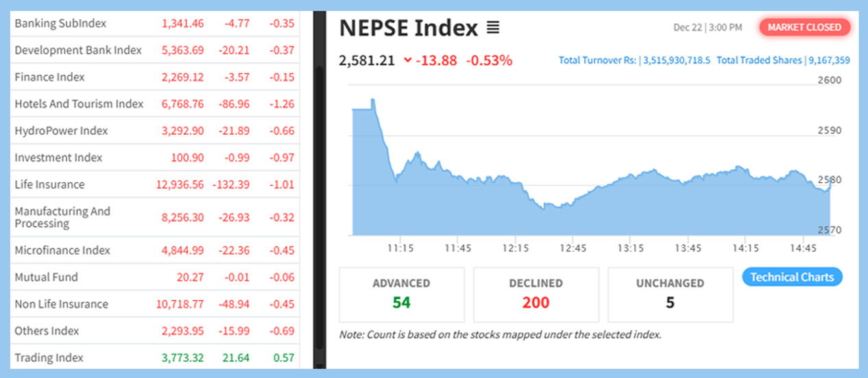Select the Microfinance Index row
868x378 pixels.
pos(62,250)
